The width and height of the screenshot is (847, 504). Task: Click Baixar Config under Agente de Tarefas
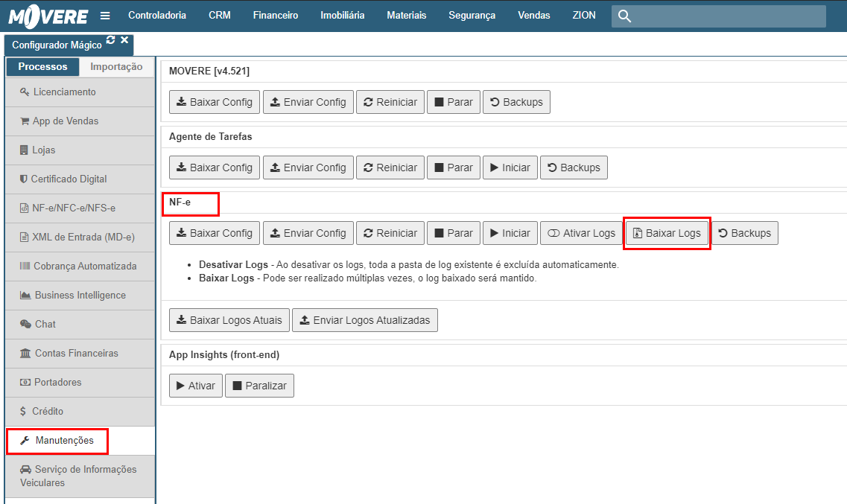tap(215, 168)
